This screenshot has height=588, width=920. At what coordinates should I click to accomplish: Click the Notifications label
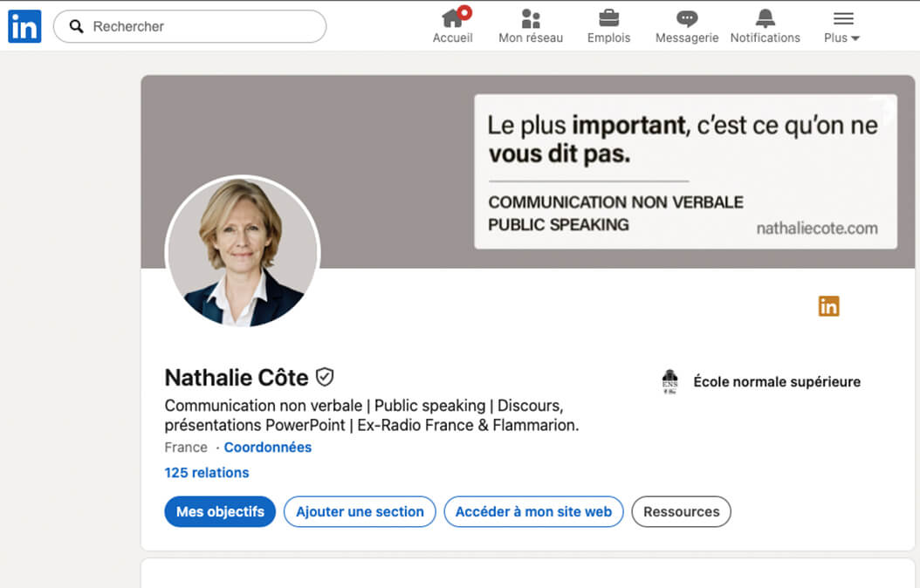[765, 38]
